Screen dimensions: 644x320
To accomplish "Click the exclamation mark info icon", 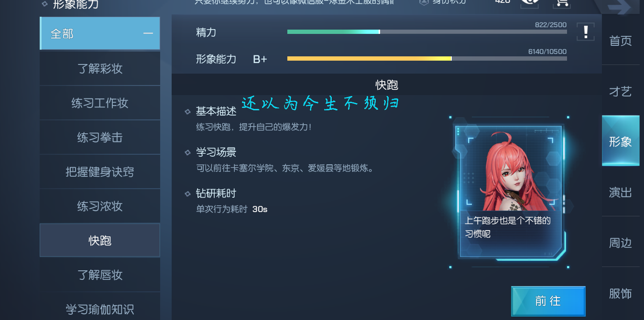I will (585, 32).
